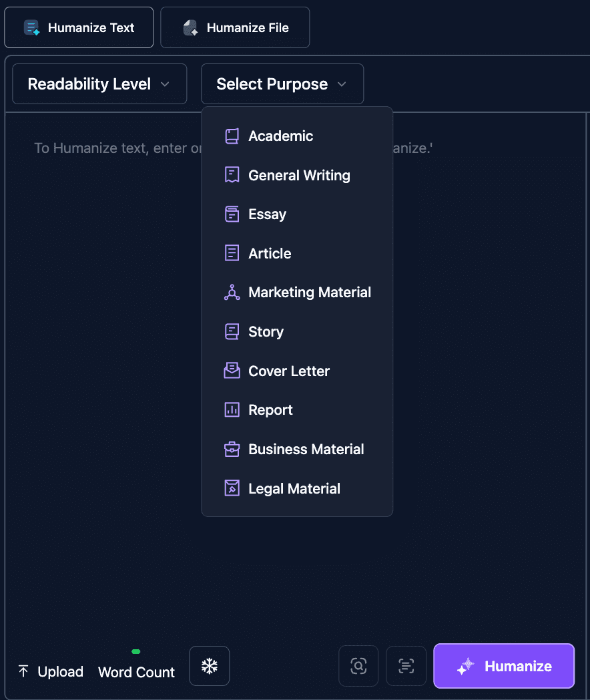Select the Humanize Text tab
Image resolution: width=590 pixels, height=700 pixels.
click(x=79, y=27)
